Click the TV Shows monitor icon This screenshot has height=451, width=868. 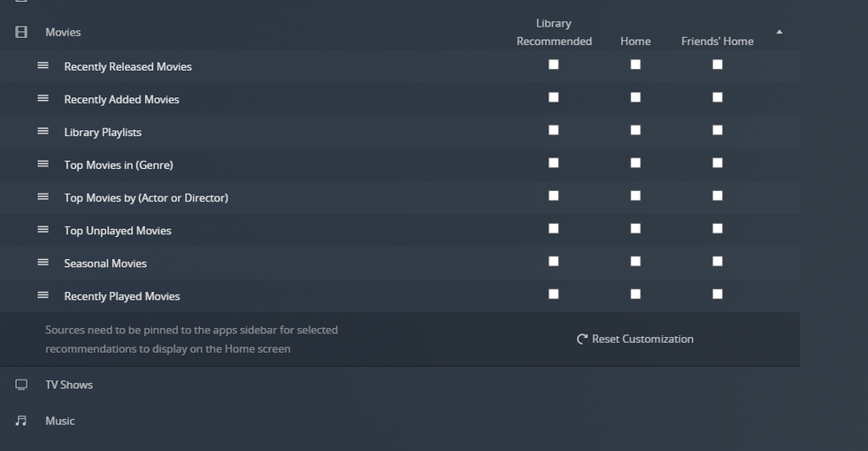tap(21, 385)
